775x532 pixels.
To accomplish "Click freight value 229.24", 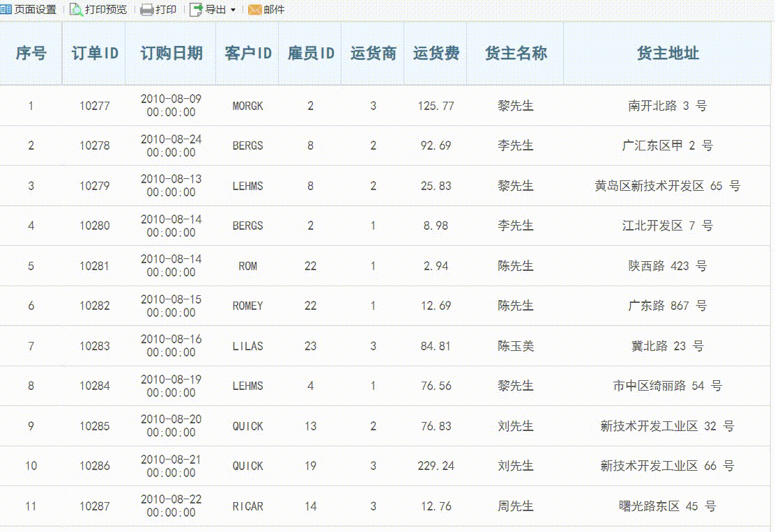I will tap(436, 466).
